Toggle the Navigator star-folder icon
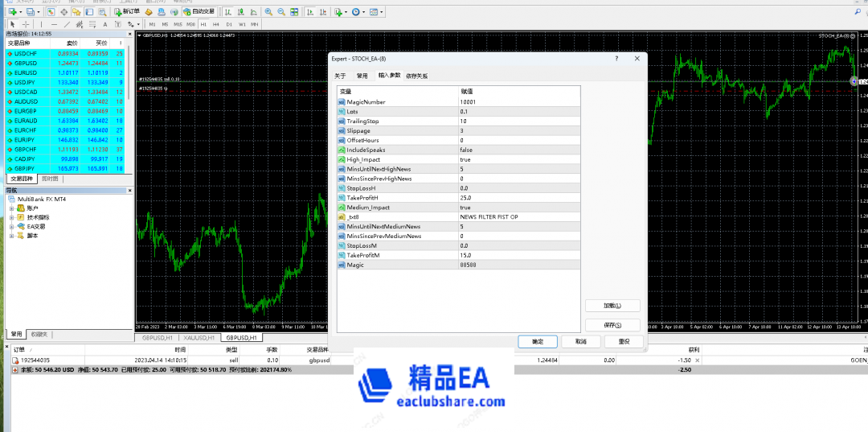Image resolution: width=868 pixels, height=432 pixels. pos(76,11)
